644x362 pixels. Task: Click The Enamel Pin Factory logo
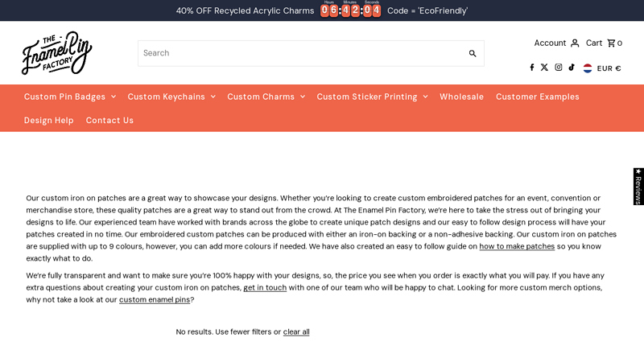56,53
